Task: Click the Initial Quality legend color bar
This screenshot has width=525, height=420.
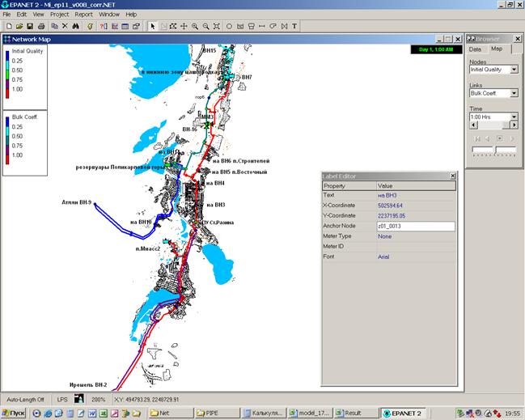Action: [7, 74]
